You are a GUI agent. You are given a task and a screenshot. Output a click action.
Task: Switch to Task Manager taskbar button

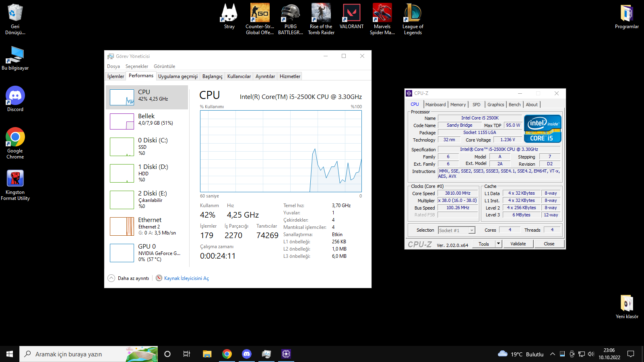click(266, 354)
